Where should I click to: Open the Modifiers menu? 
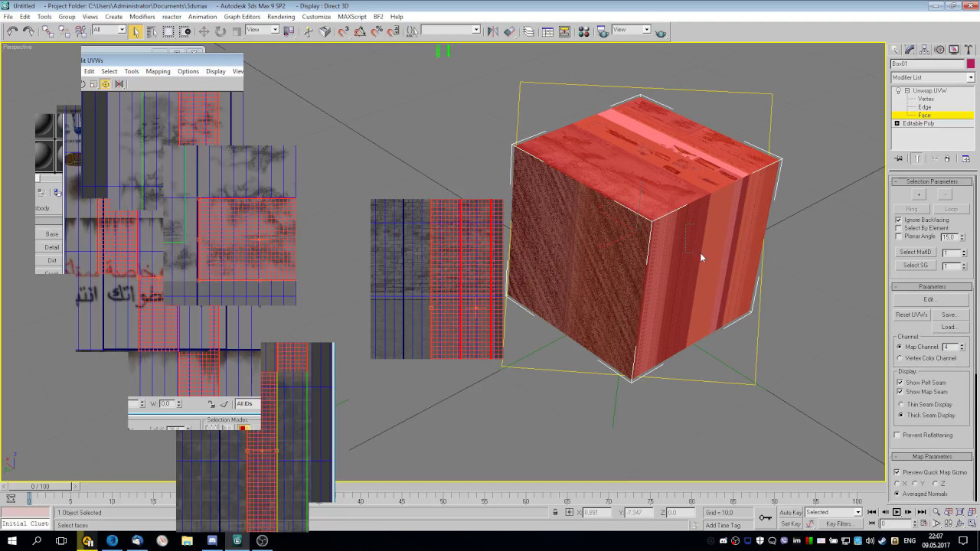point(142,16)
